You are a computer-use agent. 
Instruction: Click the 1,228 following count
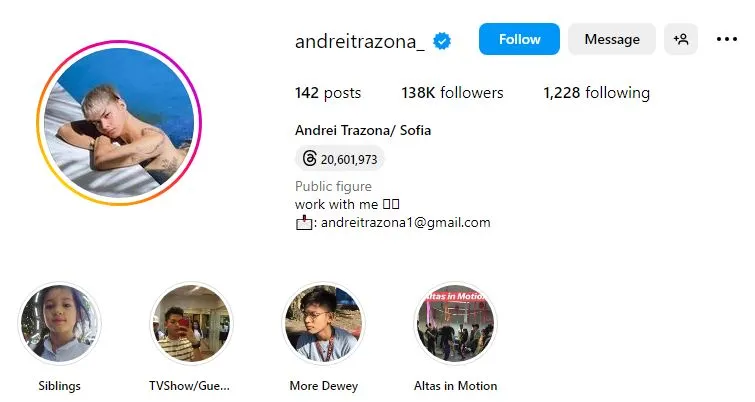[597, 92]
